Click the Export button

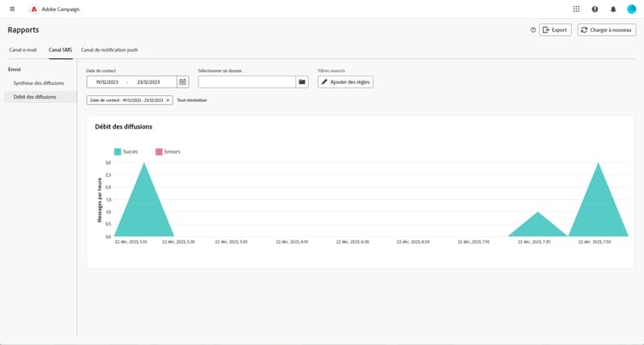[555, 30]
